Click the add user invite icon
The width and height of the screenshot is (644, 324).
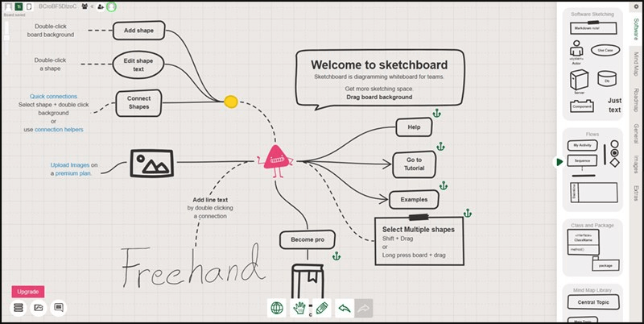point(100,6)
